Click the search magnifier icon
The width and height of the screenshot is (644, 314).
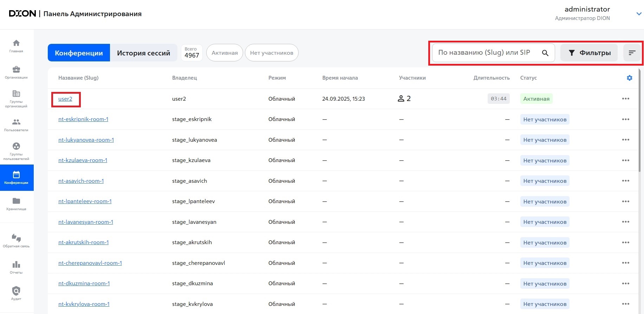[545, 53]
